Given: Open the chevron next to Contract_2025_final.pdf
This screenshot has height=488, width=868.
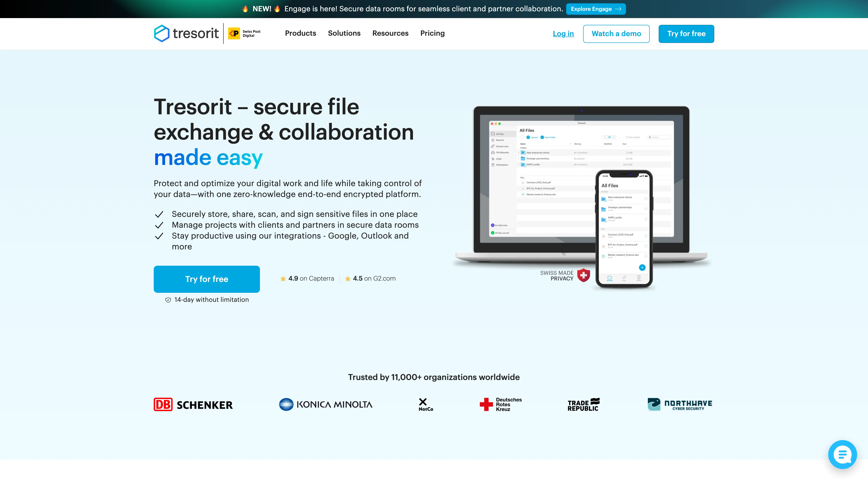Looking at the screenshot, I should pyautogui.click(x=646, y=236).
